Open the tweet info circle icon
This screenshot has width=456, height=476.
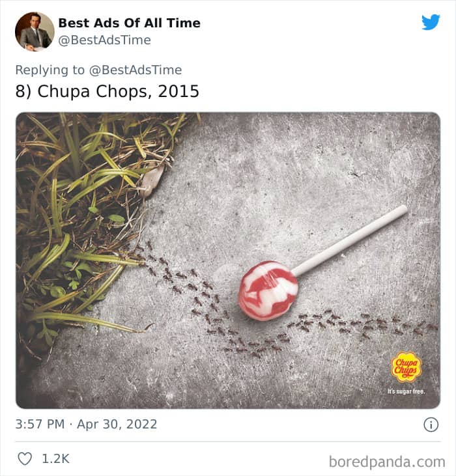tap(431, 425)
